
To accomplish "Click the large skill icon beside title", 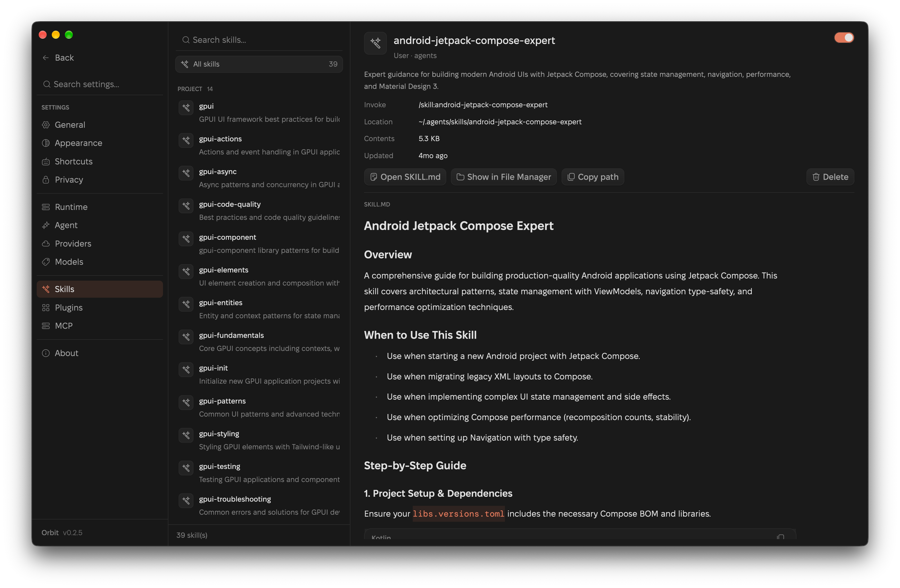I will (375, 43).
